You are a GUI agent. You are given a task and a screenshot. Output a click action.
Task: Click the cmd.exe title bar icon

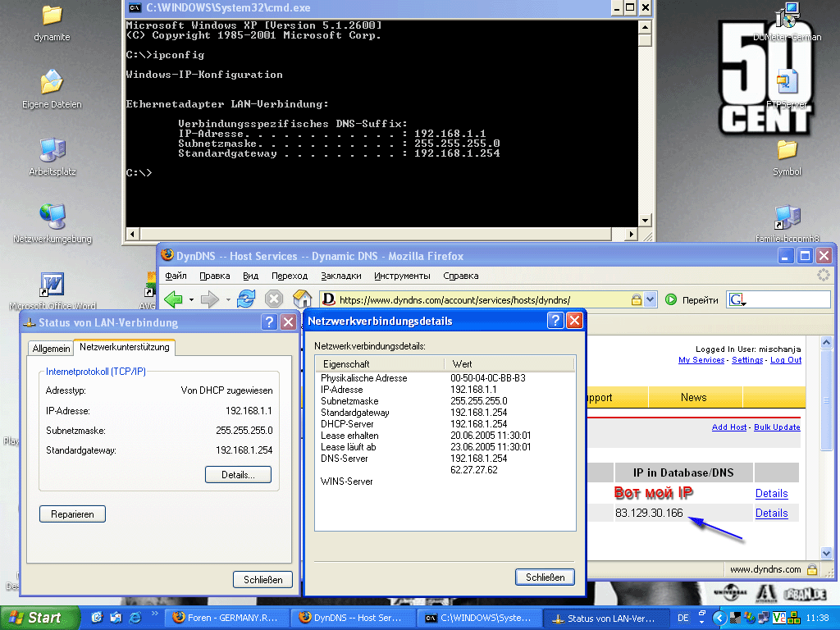tap(135, 7)
